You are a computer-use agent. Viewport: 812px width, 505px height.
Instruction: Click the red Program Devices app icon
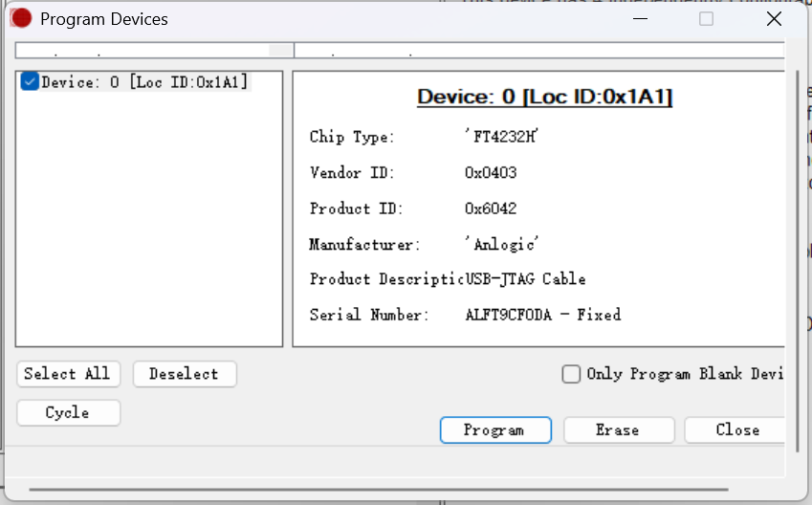tap(21, 18)
